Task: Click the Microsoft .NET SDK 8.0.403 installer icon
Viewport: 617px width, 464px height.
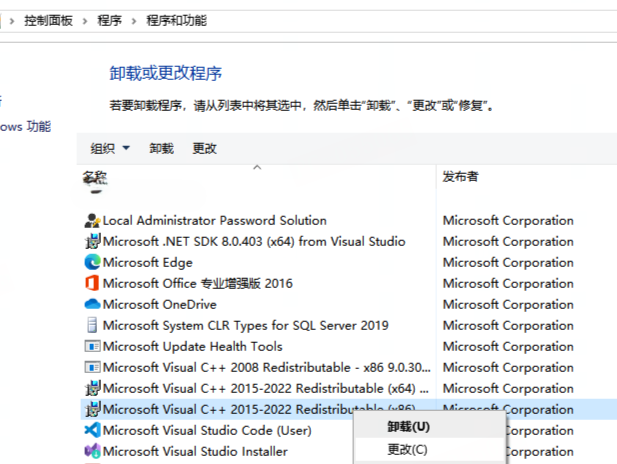Action: tap(92, 241)
